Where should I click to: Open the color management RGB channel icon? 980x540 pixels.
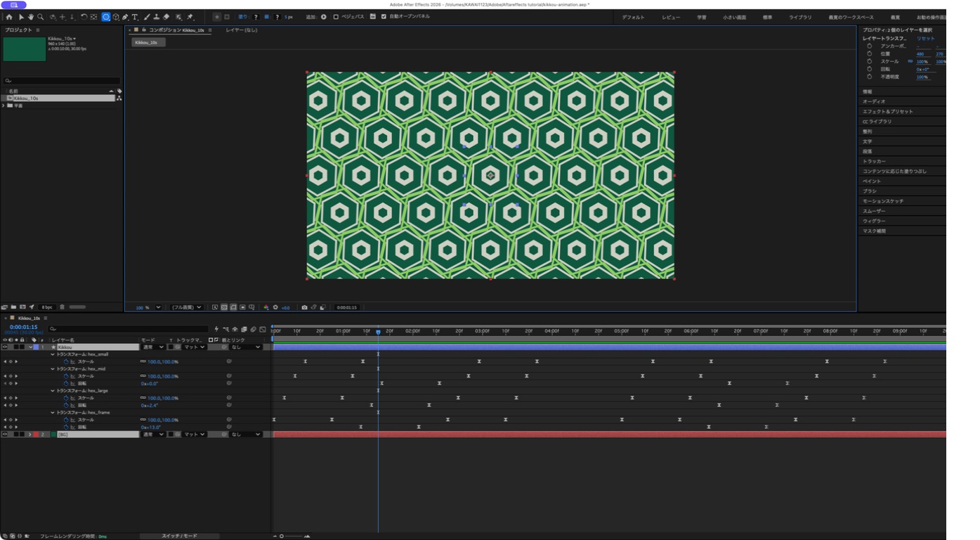(266, 307)
